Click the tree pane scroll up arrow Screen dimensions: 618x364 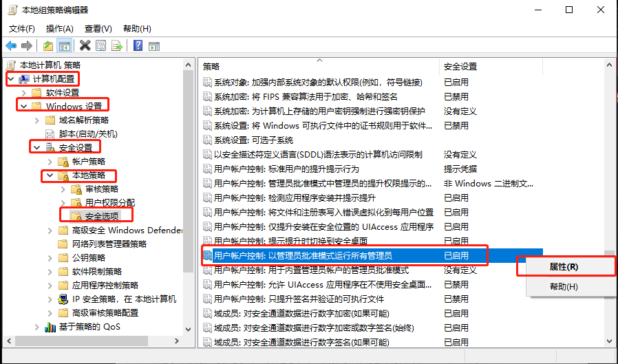[x=188, y=65]
